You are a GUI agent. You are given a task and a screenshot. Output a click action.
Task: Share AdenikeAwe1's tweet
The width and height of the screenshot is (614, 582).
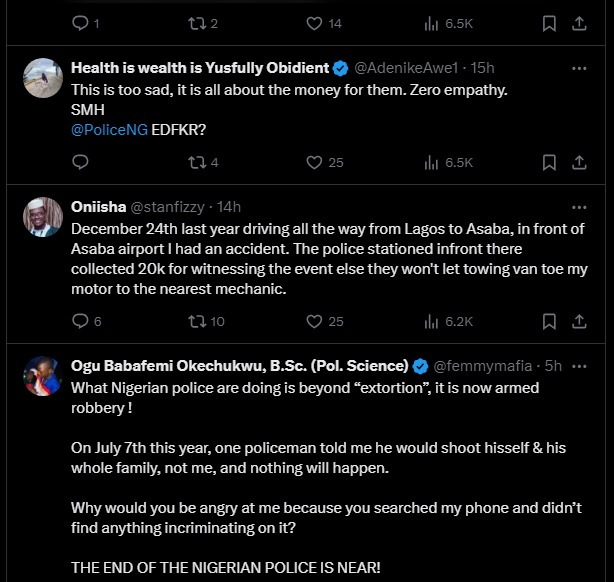point(581,162)
